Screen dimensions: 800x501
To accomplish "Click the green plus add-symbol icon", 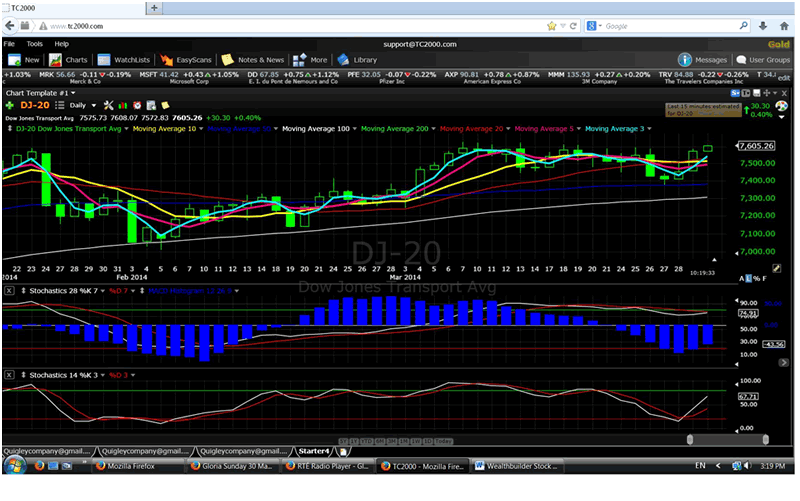I will 10,105.
